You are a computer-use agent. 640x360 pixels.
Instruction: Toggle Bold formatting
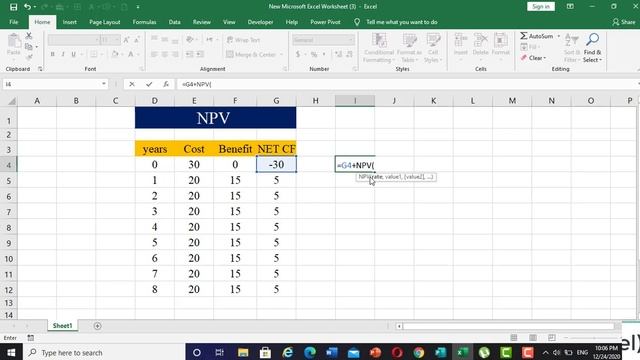[52, 54]
